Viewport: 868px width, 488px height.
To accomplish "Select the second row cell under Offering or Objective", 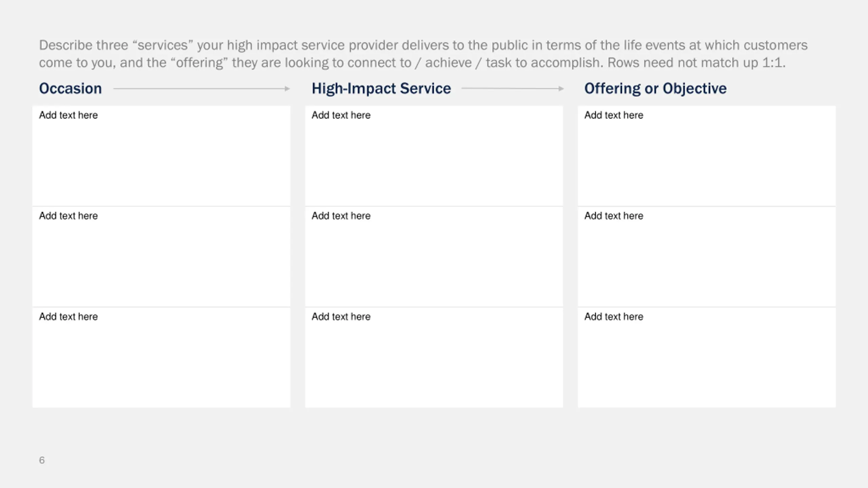I will pyautogui.click(x=707, y=257).
